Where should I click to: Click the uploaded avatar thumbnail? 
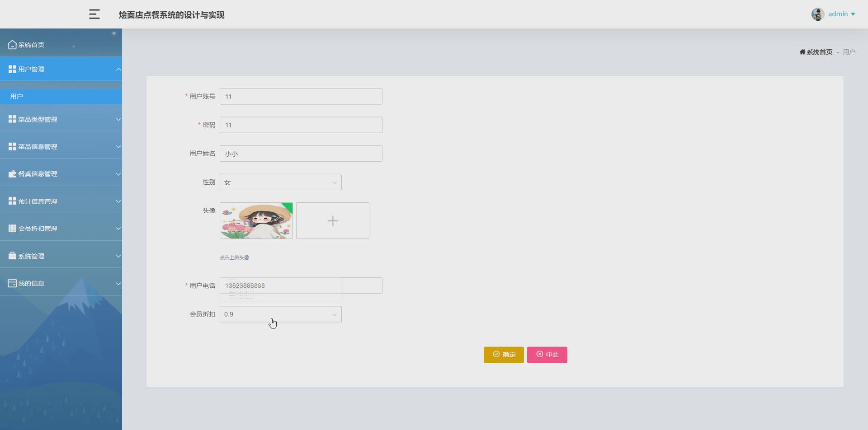click(256, 220)
